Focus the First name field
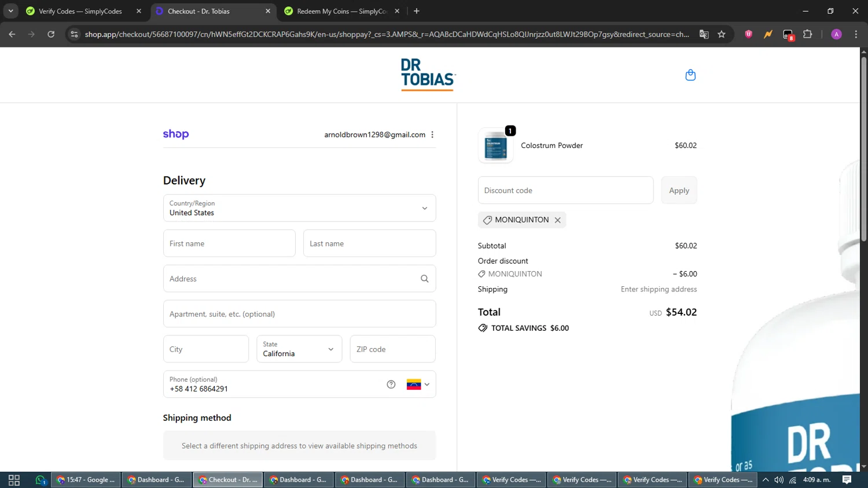Image resolution: width=868 pixels, height=488 pixels. [229, 243]
